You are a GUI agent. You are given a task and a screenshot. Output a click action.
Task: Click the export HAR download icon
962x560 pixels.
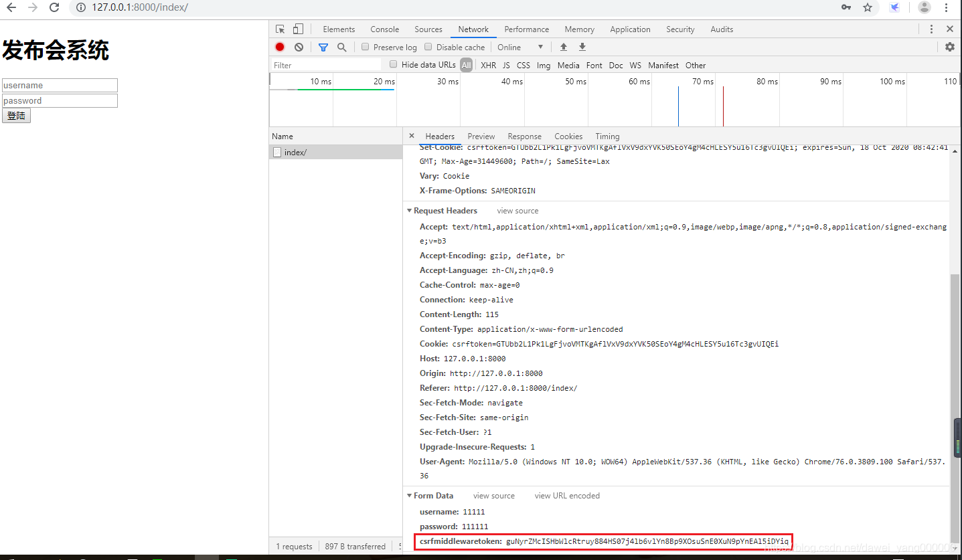582,47
